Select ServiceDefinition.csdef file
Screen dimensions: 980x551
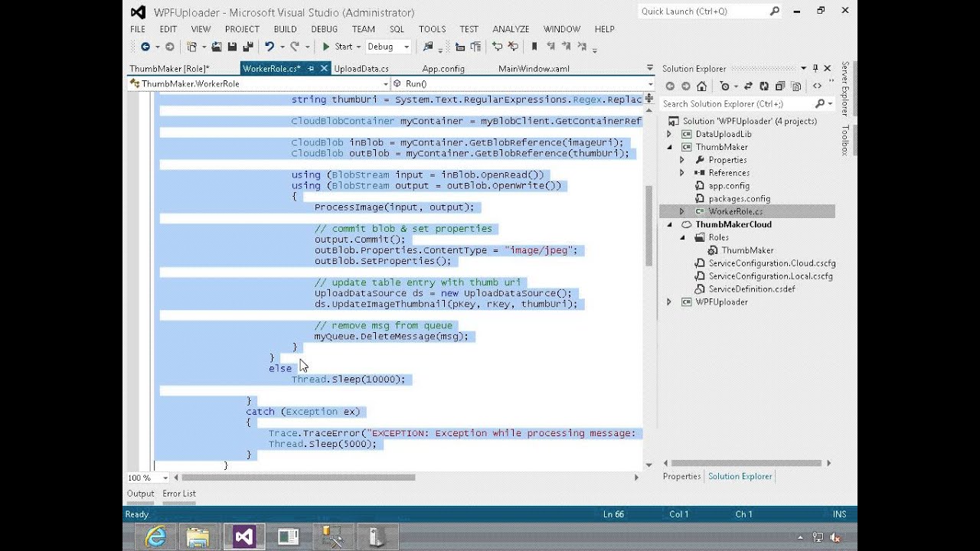point(751,289)
